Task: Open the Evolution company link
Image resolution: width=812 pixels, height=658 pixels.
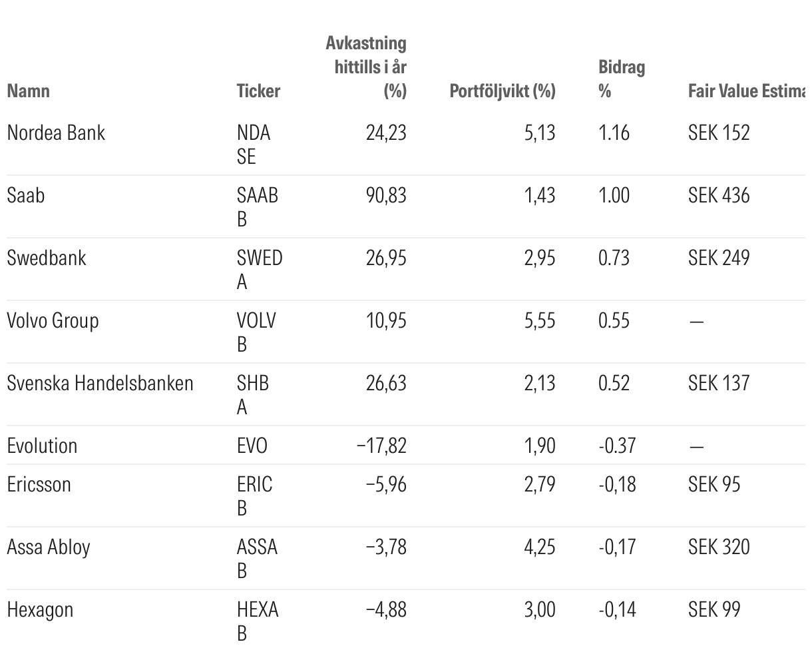Action: coord(42,446)
